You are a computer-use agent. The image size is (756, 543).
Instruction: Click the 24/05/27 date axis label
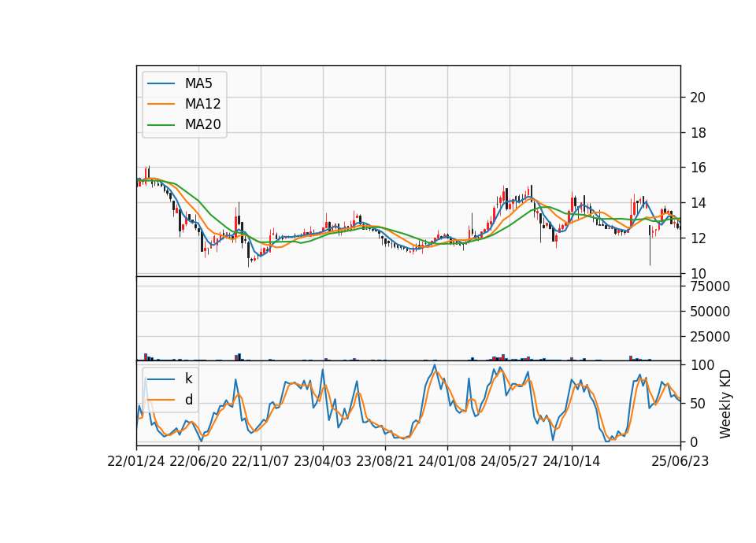click(510, 461)
